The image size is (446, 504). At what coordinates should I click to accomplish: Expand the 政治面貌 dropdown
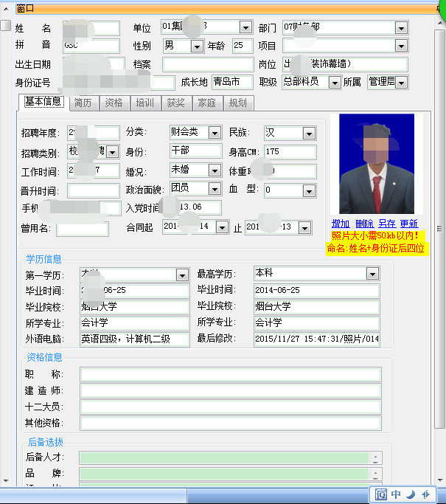[215, 190]
